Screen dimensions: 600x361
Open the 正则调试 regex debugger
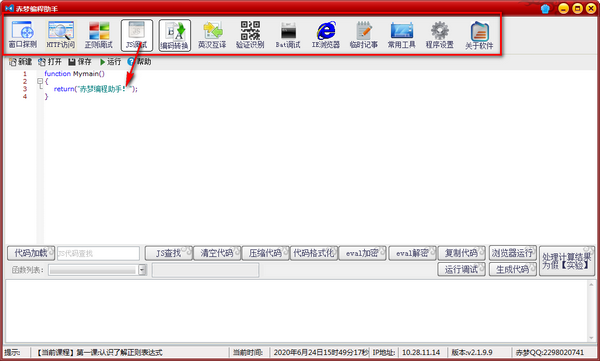[x=99, y=35]
